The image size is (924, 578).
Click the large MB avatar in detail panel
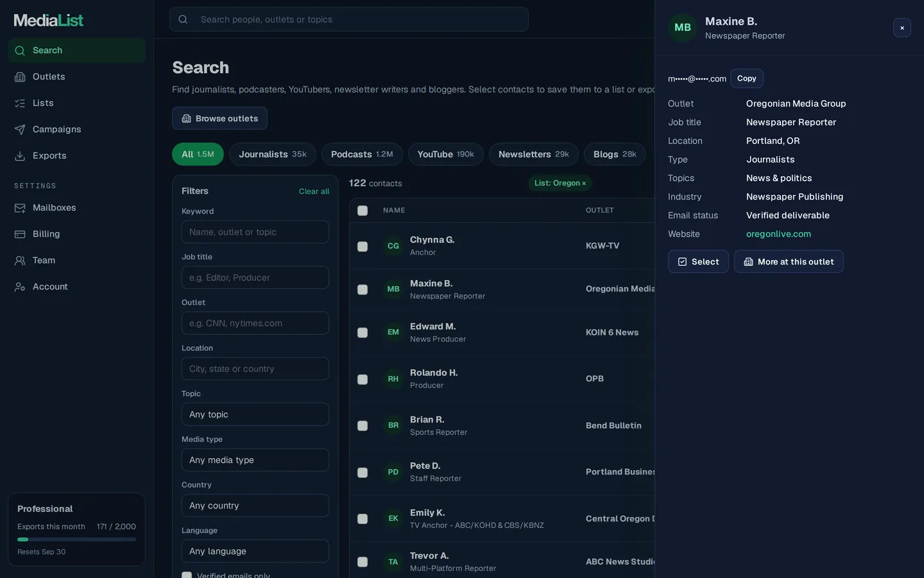point(683,28)
